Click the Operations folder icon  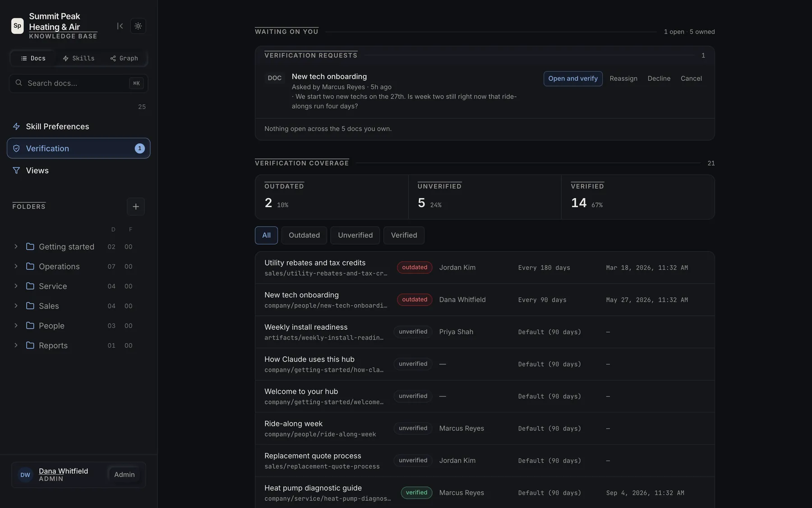click(x=30, y=266)
